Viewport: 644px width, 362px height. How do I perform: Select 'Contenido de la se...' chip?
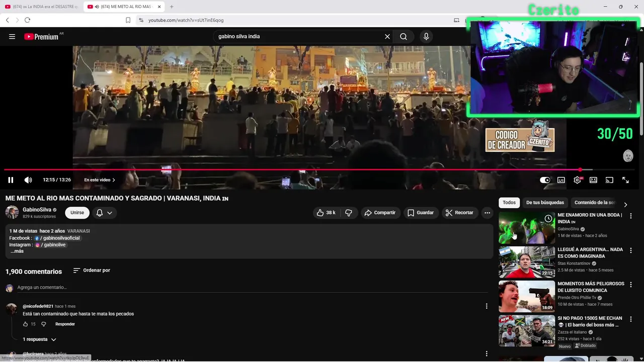pos(595,203)
